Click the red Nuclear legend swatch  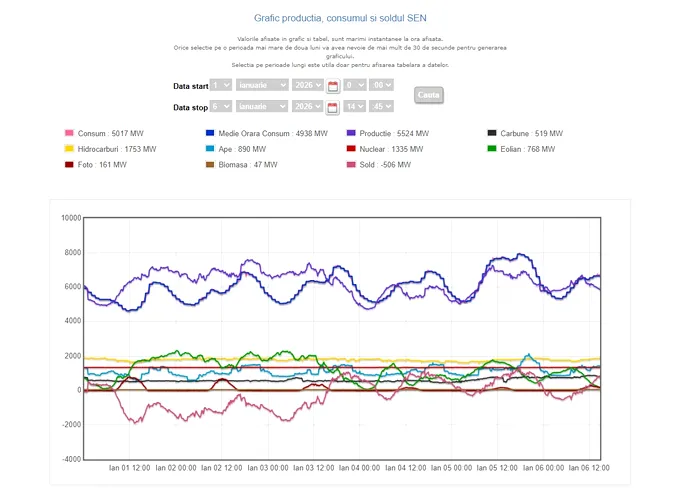point(351,149)
